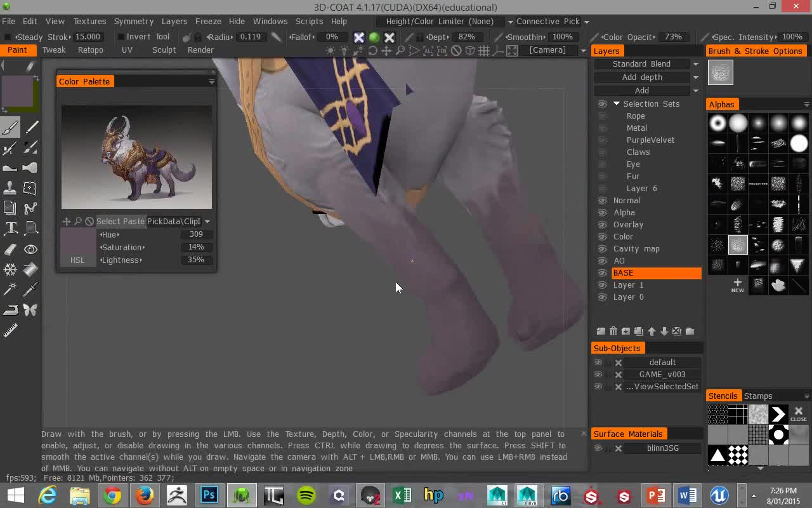Select the Measure ruler tool

[x=10, y=330]
